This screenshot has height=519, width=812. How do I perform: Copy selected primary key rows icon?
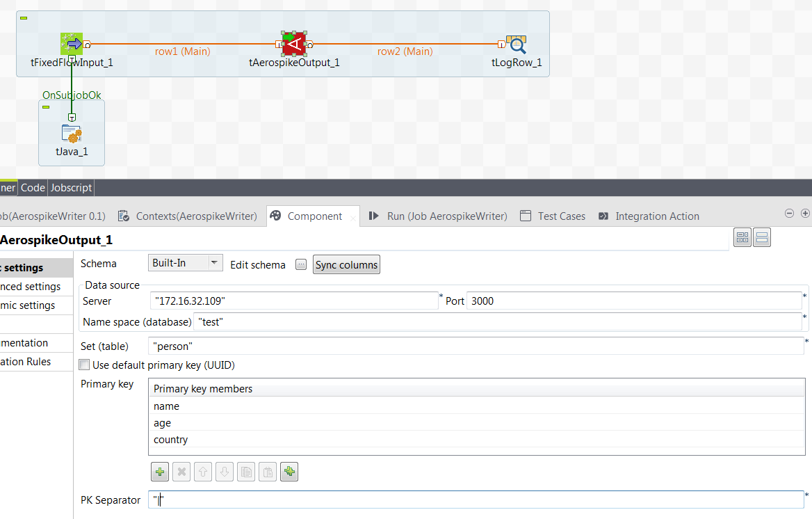(246, 472)
